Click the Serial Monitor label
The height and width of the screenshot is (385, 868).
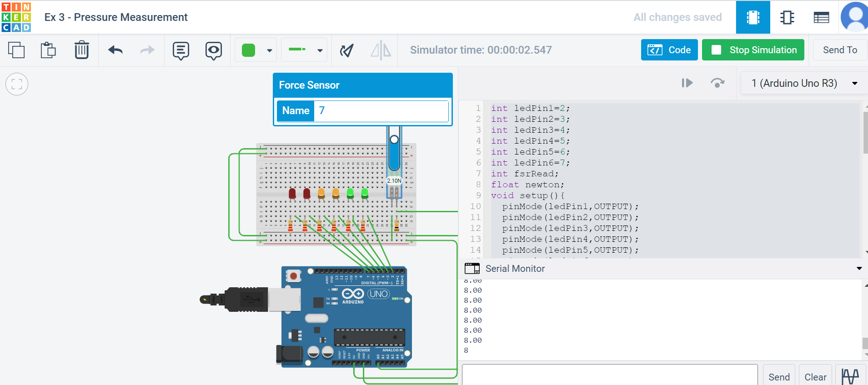[x=515, y=269]
